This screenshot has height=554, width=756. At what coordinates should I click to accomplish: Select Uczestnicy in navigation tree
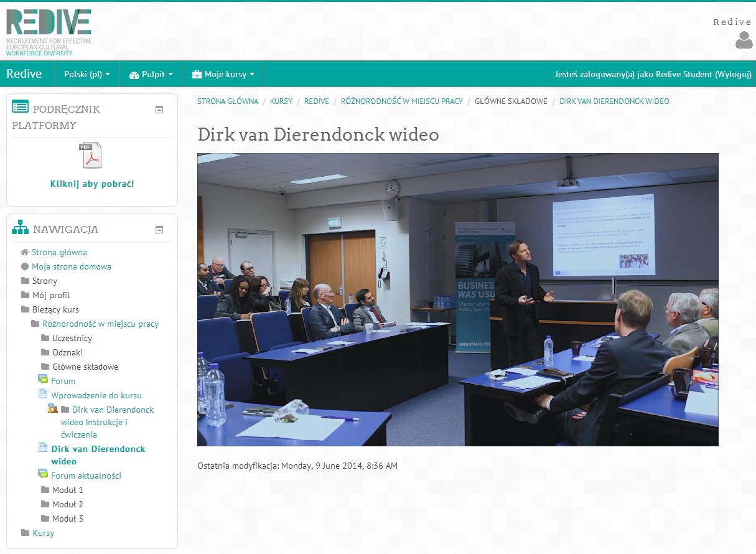[x=72, y=338]
